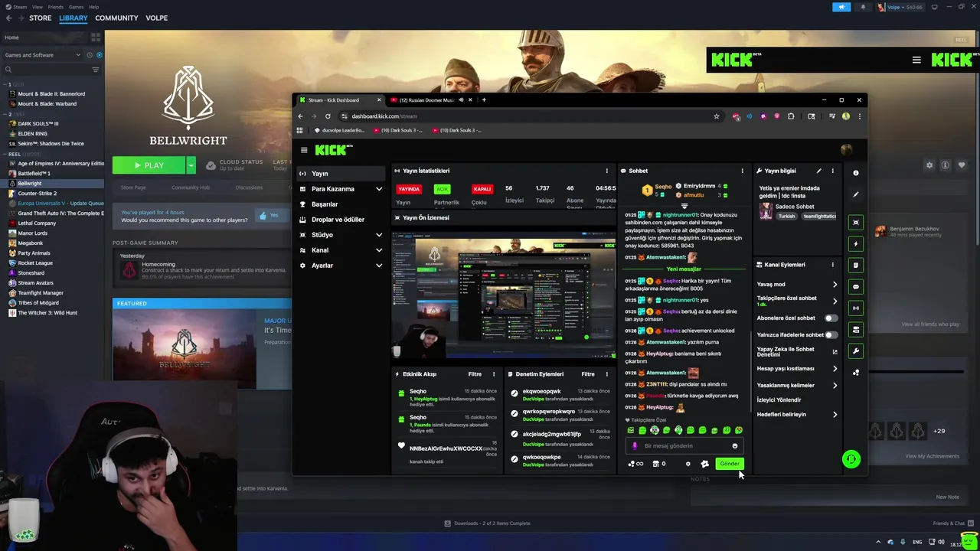Toggle Yalnızca ifadelerle sohbet switch
The image size is (980, 551).
(x=831, y=334)
